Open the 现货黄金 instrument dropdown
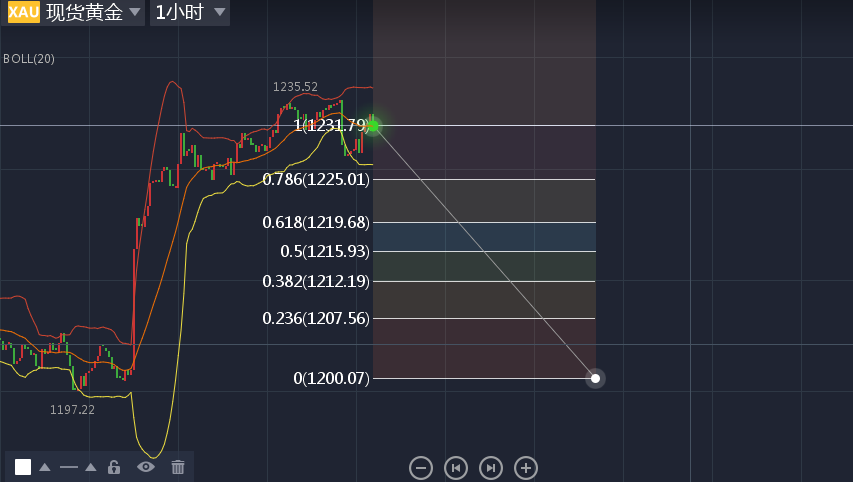The image size is (853, 482). click(94, 13)
